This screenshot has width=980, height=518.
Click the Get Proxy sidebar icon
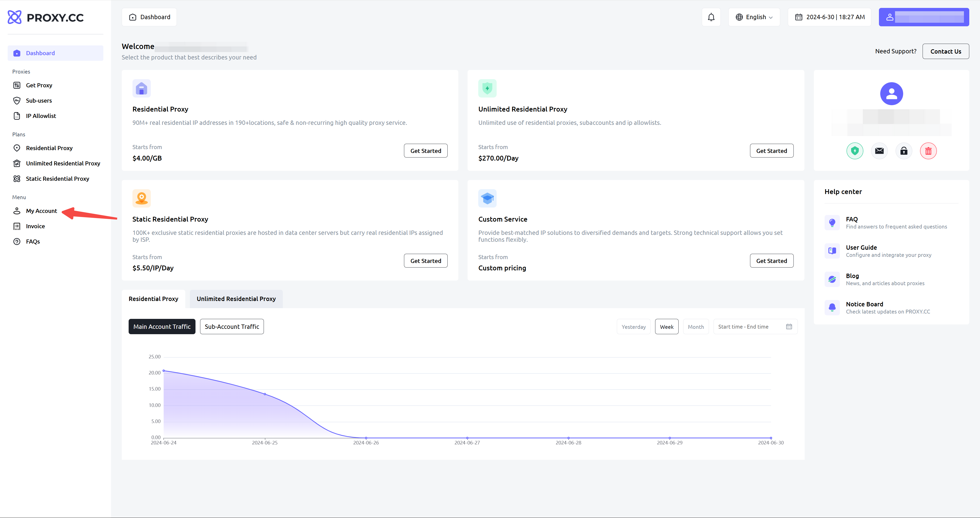coord(17,85)
